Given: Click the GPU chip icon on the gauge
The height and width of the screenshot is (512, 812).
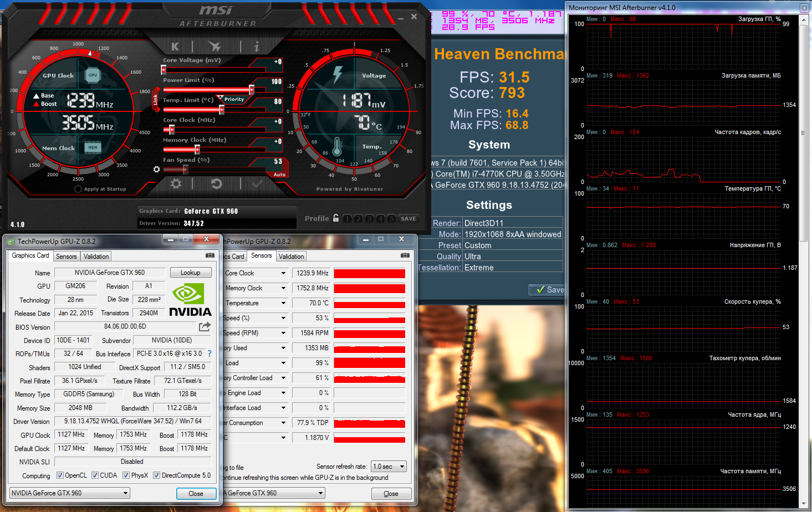Looking at the screenshot, I should coord(93,75).
